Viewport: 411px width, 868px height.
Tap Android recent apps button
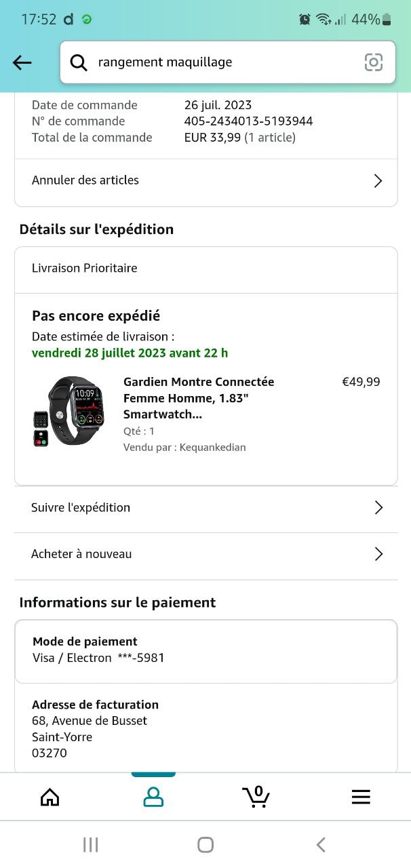90,844
